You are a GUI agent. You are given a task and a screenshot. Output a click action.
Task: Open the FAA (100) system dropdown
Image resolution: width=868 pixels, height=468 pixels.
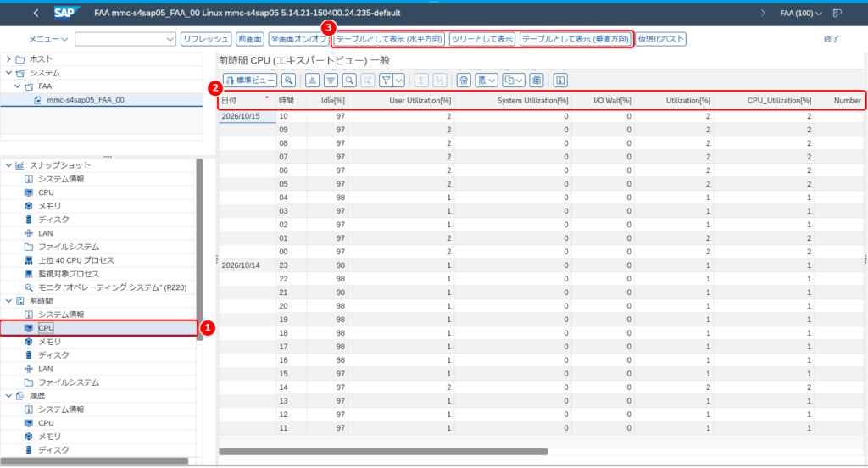coord(800,13)
